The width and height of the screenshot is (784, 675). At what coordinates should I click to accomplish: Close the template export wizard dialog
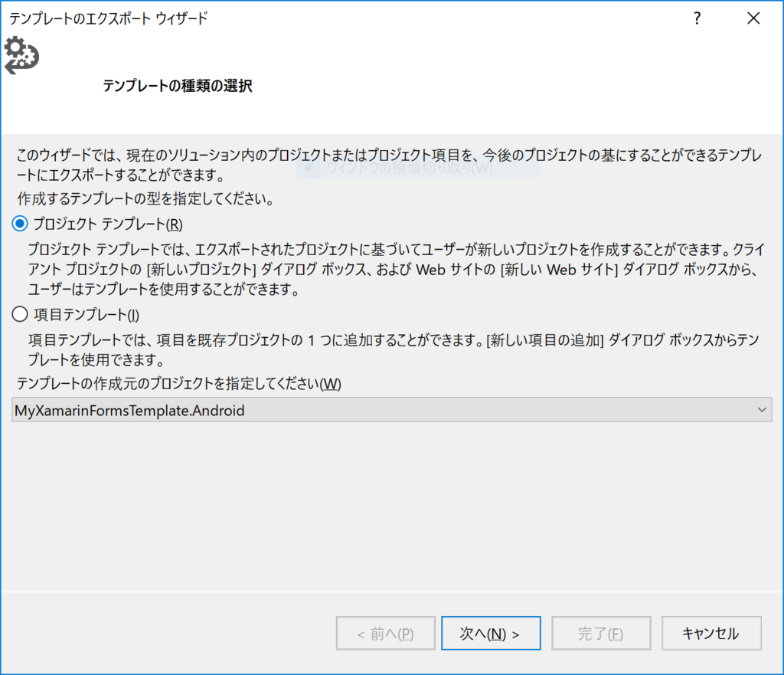click(x=753, y=18)
